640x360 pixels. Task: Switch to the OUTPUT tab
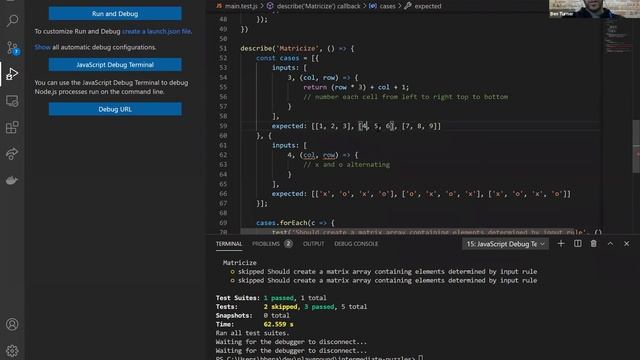point(313,244)
